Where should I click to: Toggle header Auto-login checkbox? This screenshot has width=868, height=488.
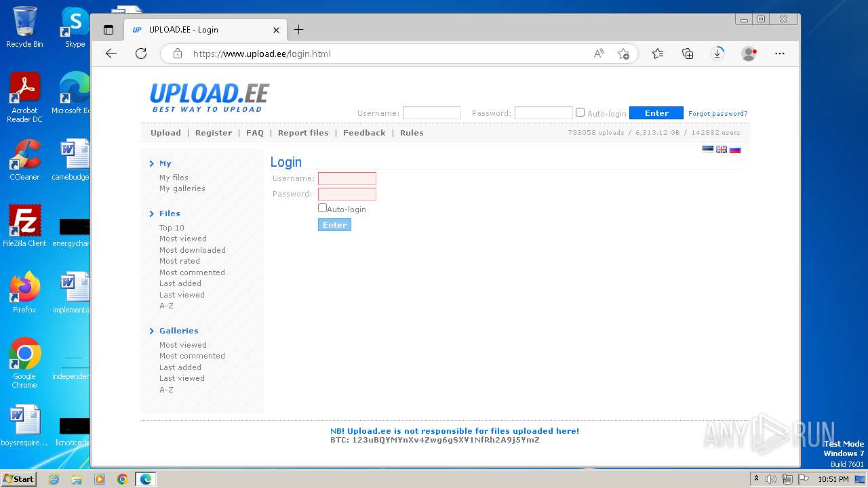(580, 113)
